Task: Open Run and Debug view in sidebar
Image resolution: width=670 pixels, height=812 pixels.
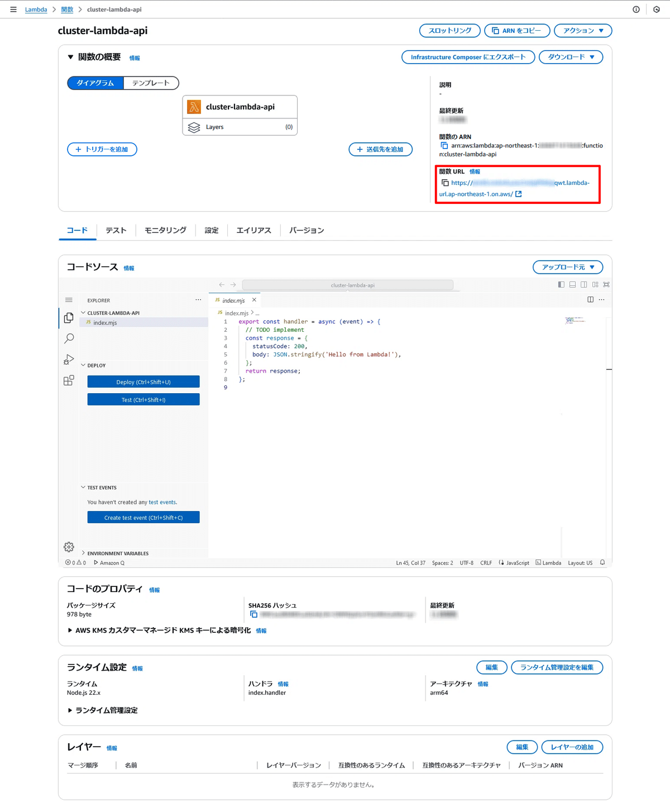Action: tap(69, 360)
